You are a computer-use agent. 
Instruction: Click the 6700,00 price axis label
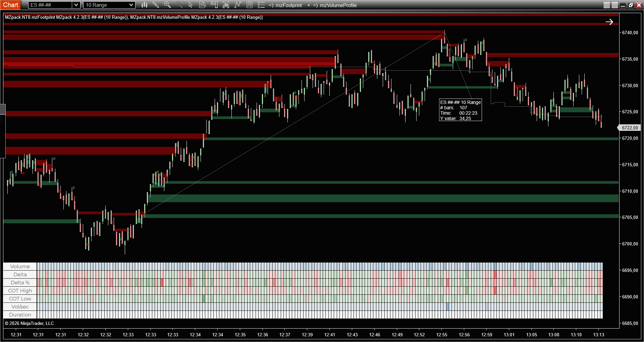pyautogui.click(x=630, y=244)
